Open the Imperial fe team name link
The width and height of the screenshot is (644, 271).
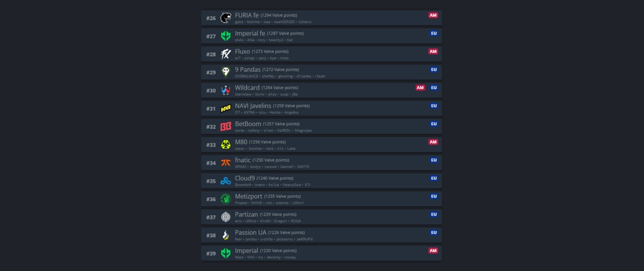point(250,34)
